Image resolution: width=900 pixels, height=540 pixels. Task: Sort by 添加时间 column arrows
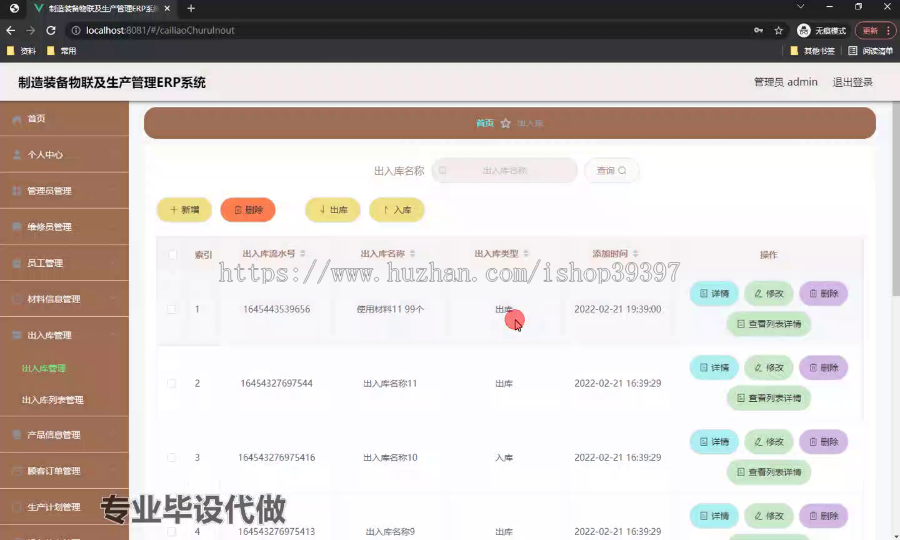coord(635,254)
